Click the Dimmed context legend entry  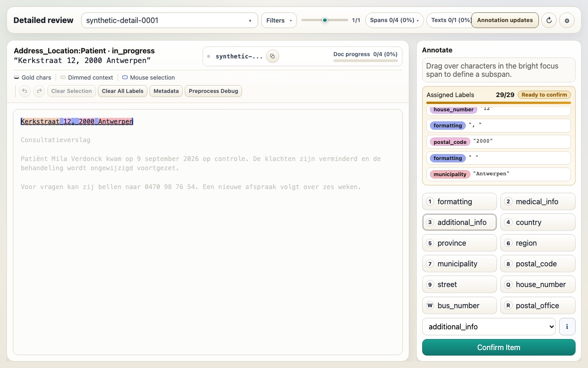(x=86, y=78)
